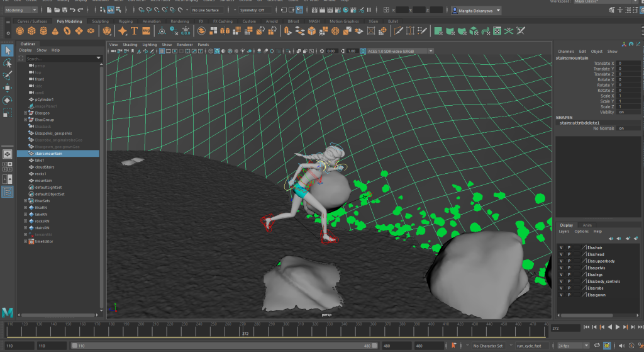
Task: Click the current frame marker 272 on timeline
Action: [245, 334]
